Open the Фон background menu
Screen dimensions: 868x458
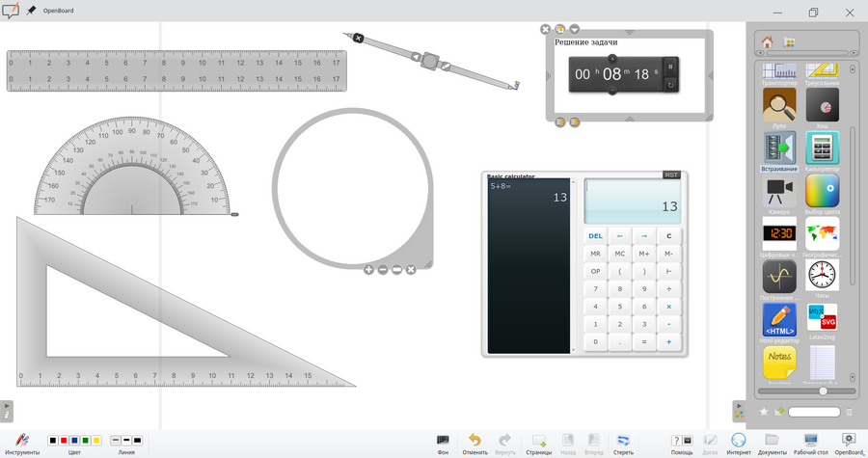coord(443,441)
